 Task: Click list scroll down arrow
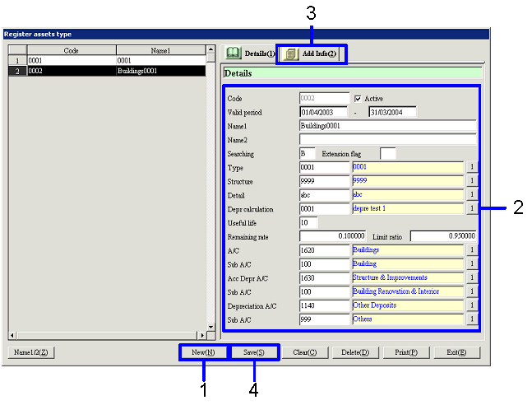point(211,327)
